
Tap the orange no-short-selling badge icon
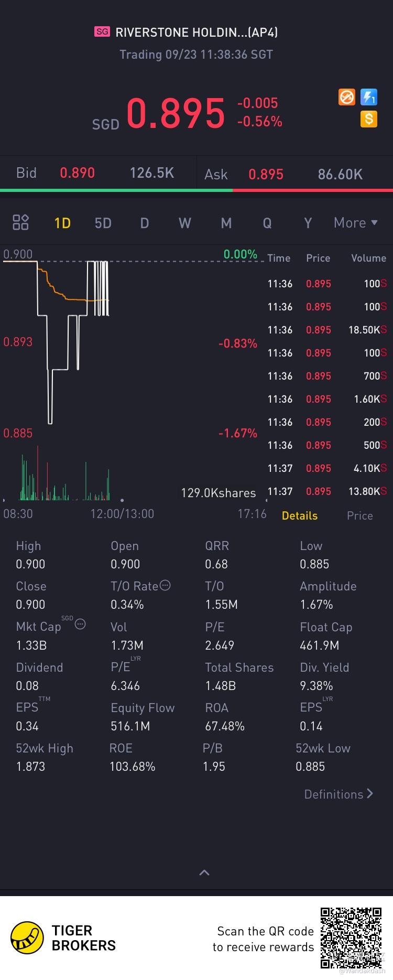pos(347,97)
